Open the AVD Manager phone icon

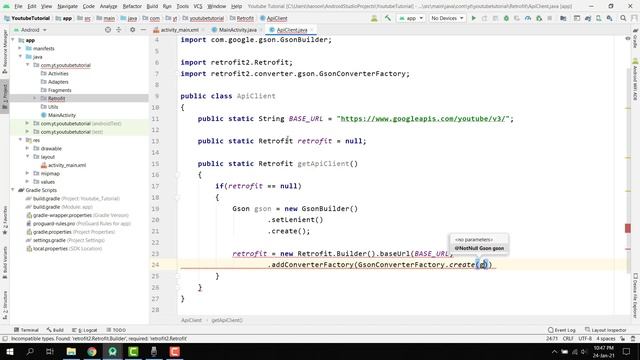coord(598,18)
